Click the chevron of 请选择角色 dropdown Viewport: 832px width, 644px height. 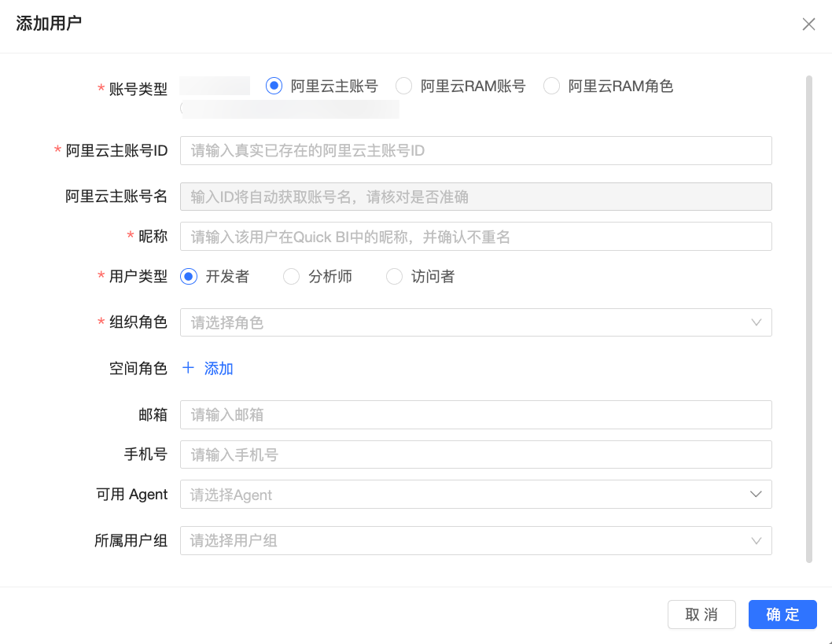(757, 322)
